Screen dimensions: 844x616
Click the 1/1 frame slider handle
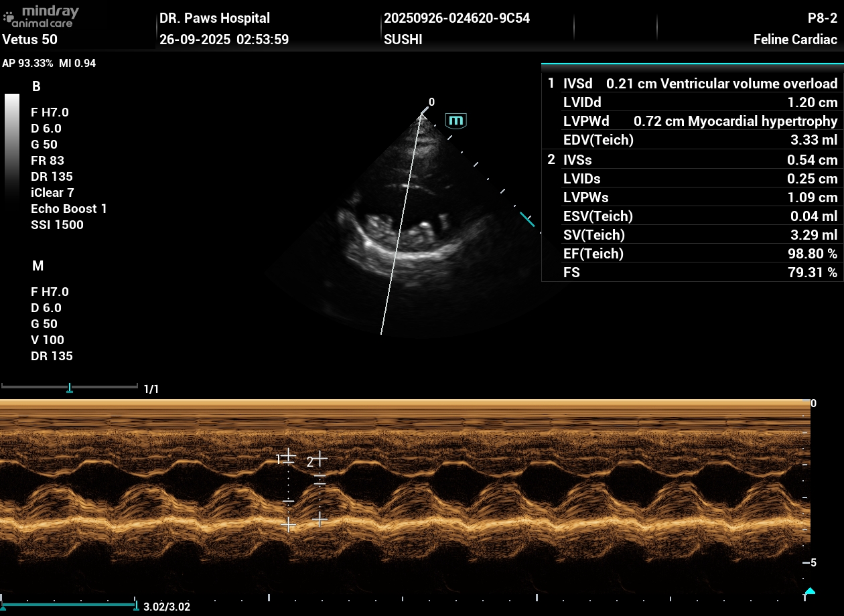point(70,388)
